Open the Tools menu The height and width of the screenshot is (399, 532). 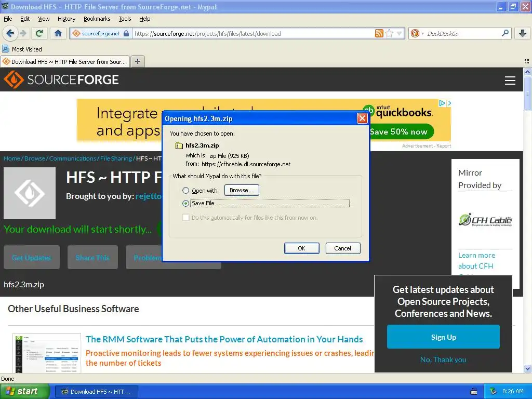(125, 19)
